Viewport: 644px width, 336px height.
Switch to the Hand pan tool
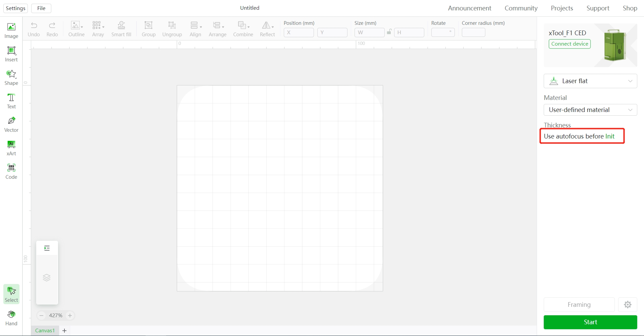[x=11, y=318]
